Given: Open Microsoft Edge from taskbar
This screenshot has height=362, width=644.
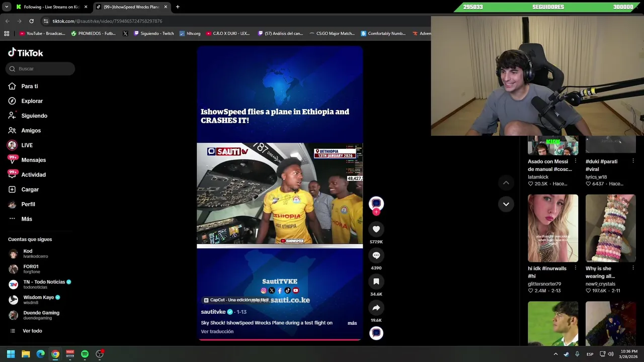Looking at the screenshot, I should [40, 354].
